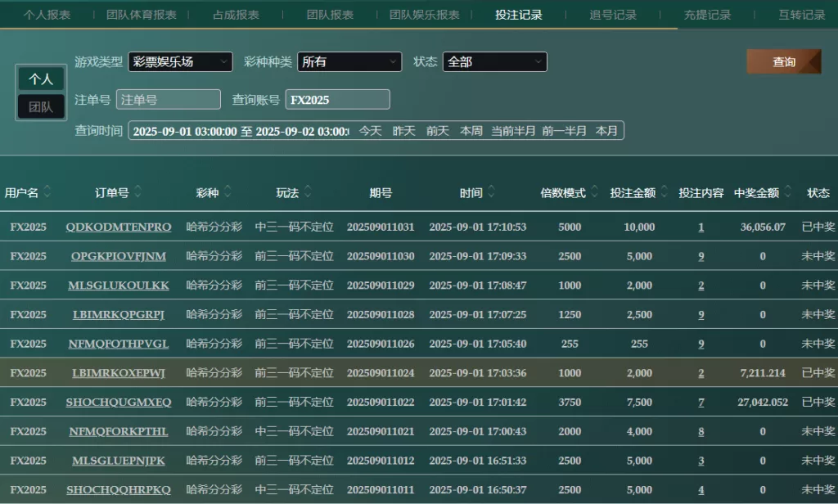
Task: Open order QDKODMTENPRO link
Action: click(119, 227)
